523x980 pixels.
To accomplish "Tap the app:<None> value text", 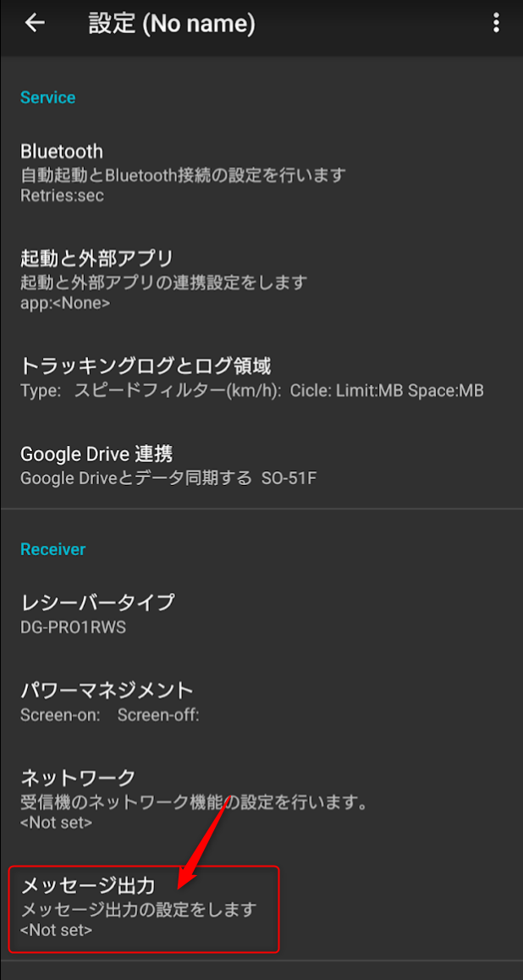I will coord(65,302).
